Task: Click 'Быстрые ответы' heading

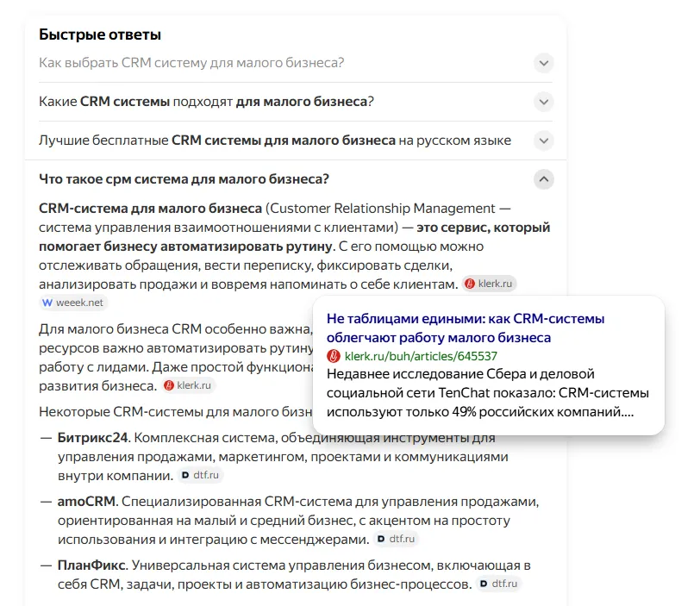Action: click(x=100, y=34)
